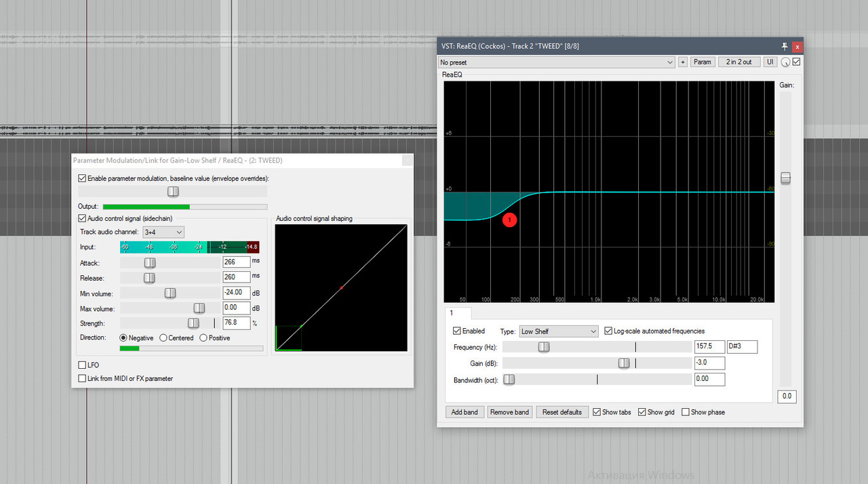The width and height of the screenshot is (868, 484).
Task: Click the Attack slider handle
Action: (150, 262)
